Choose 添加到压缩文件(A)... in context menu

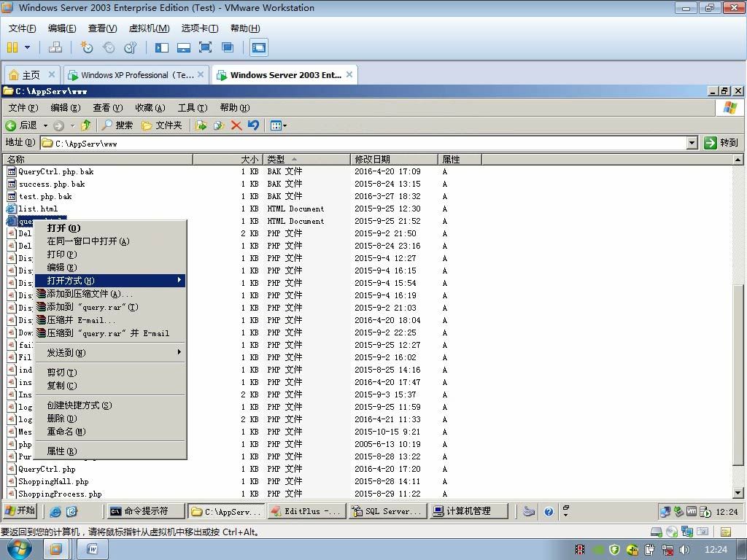(x=110, y=294)
